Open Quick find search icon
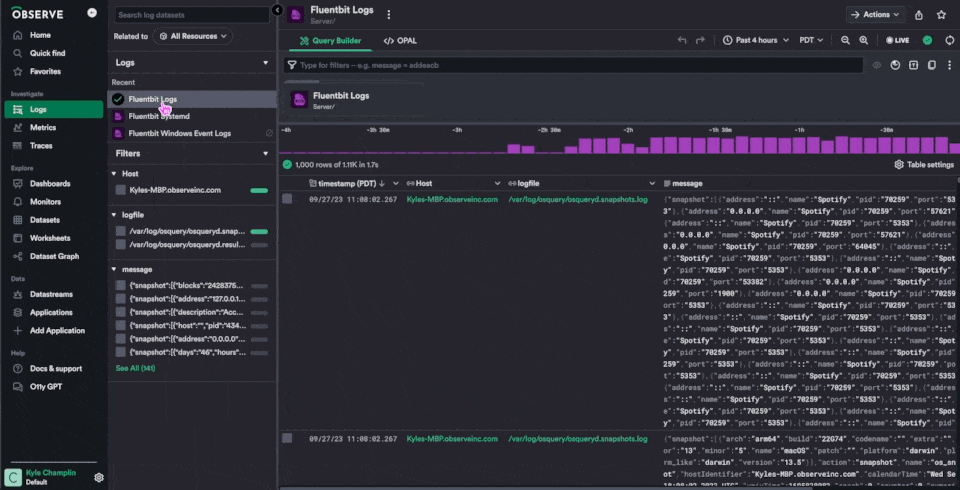 pyautogui.click(x=18, y=53)
